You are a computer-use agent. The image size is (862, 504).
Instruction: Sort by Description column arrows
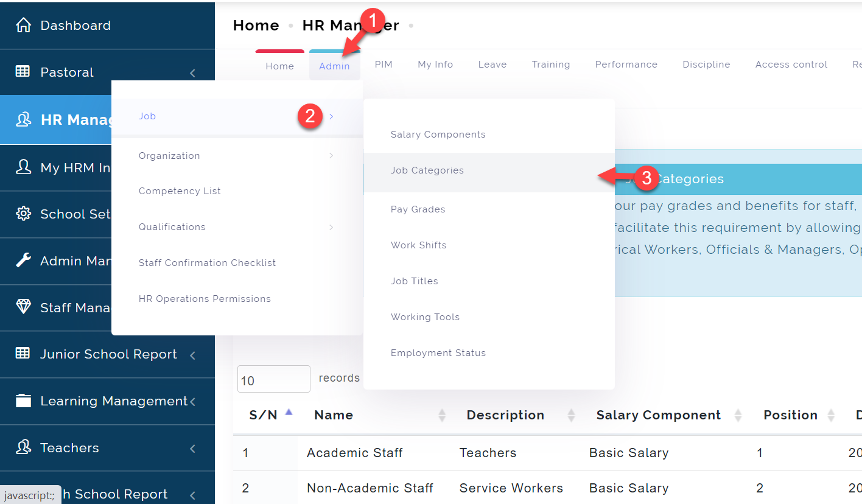571,415
